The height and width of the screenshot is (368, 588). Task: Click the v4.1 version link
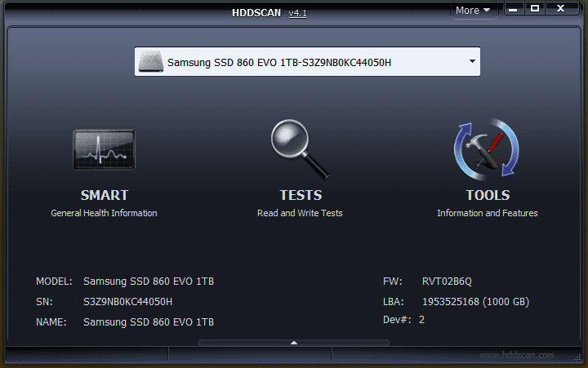298,13
